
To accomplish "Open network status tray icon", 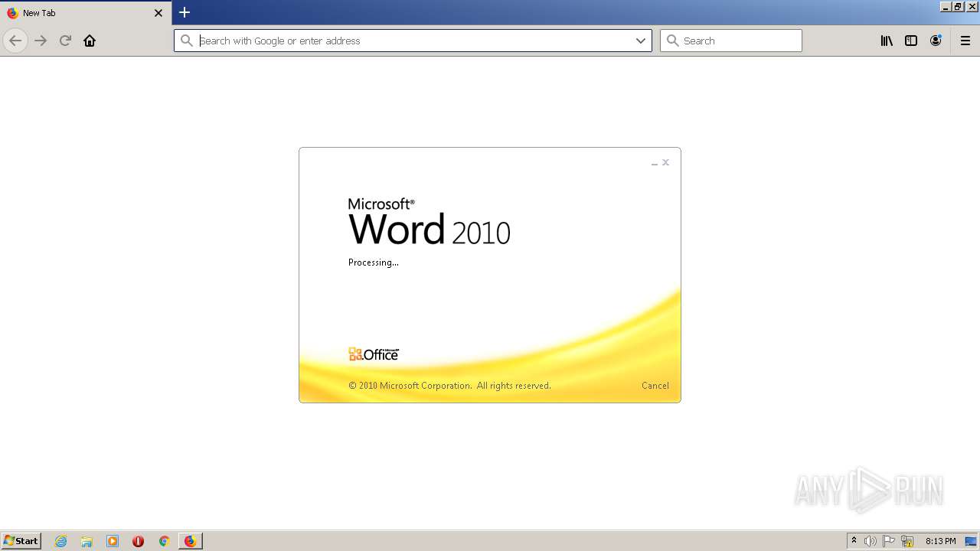I will click(907, 541).
